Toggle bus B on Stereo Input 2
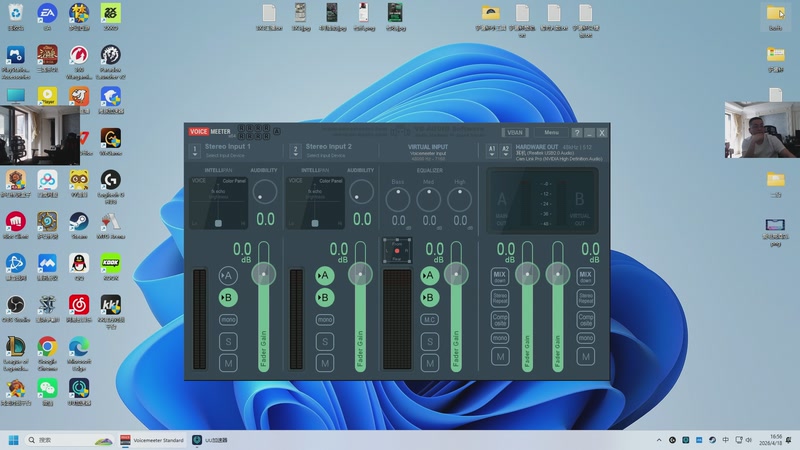 tap(324, 297)
